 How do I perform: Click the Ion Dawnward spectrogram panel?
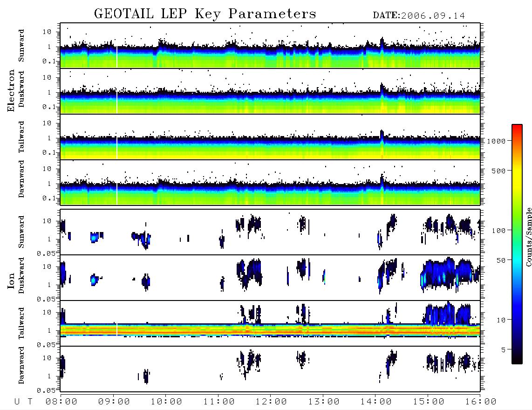click(270, 369)
